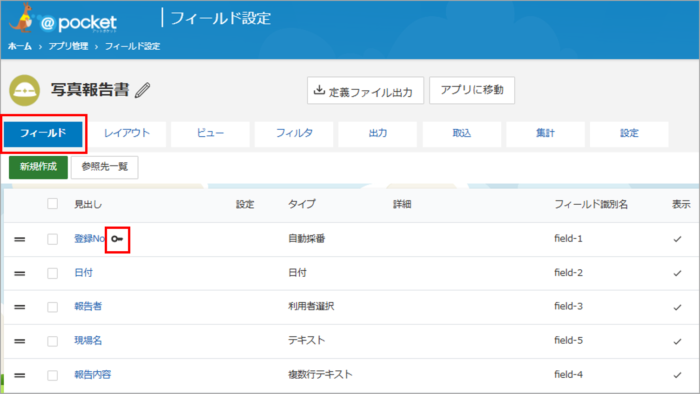Viewport: 700px width, 394px height.
Task: Switch to the レイアウト tab
Action: point(127,133)
